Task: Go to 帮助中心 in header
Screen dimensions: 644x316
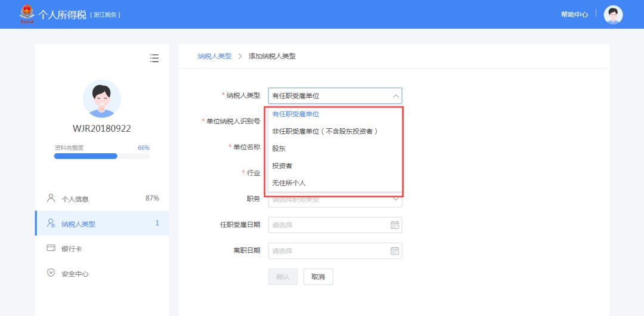Action: click(574, 14)
